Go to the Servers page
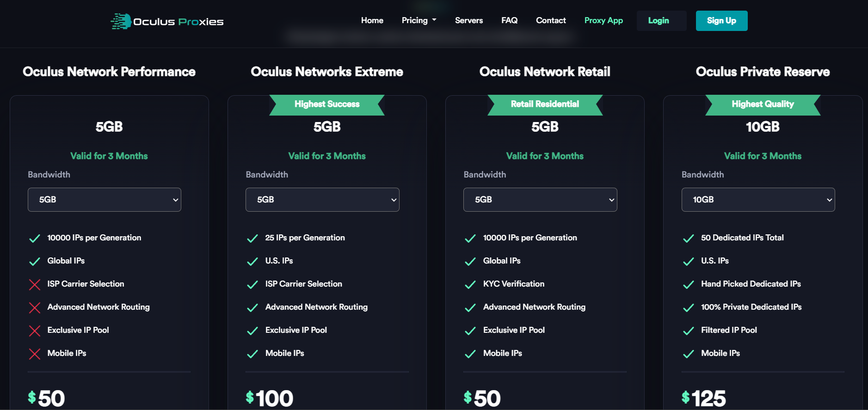The width and height of the screenshot is (868, 410). click(469, 20)
